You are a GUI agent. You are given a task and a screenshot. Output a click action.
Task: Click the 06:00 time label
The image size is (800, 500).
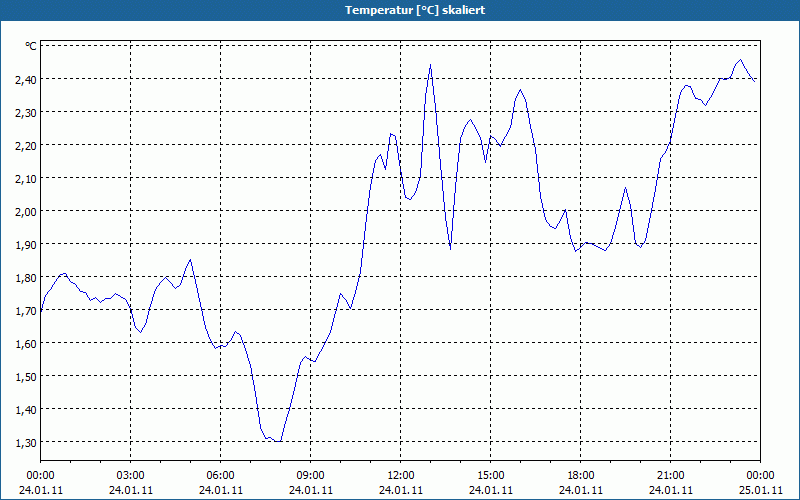pos(220,476)
